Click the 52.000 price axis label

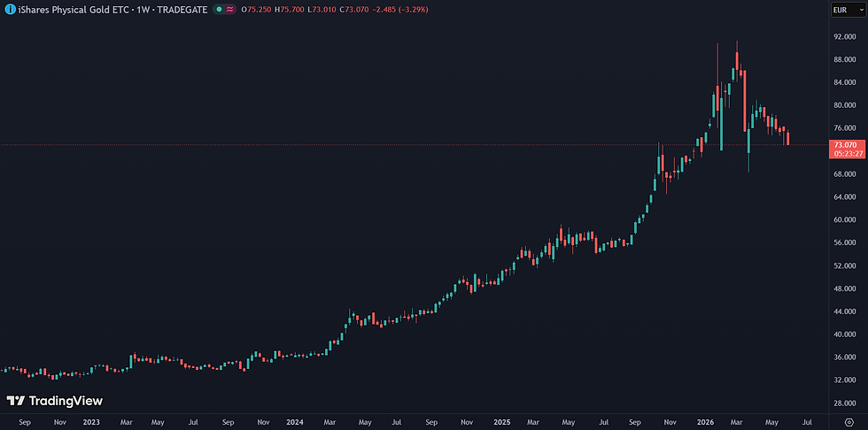[845, 265]
